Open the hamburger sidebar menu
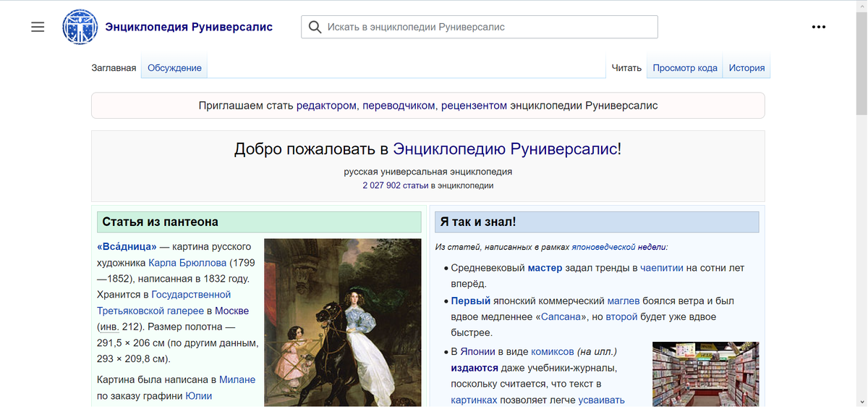 [x=38, y=27]
